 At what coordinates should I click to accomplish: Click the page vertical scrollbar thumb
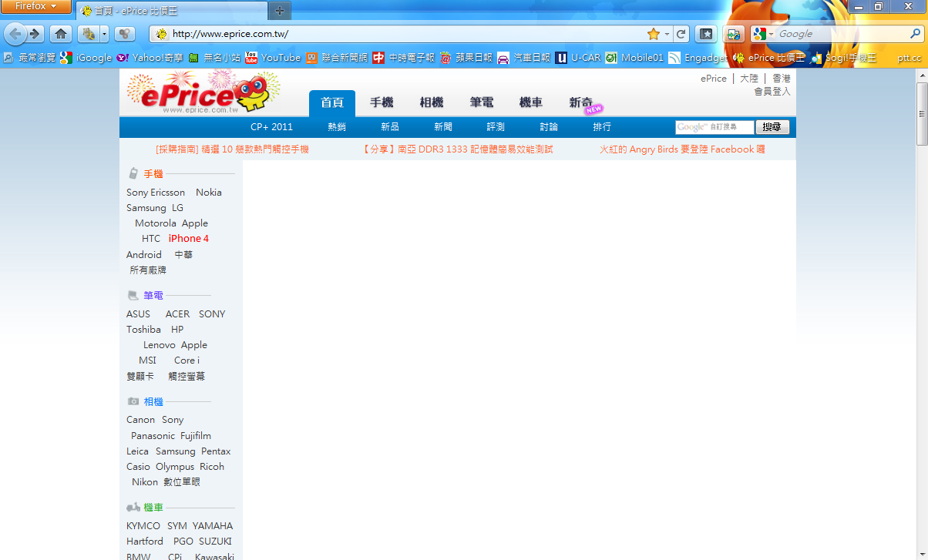click(x=922, y=113)
